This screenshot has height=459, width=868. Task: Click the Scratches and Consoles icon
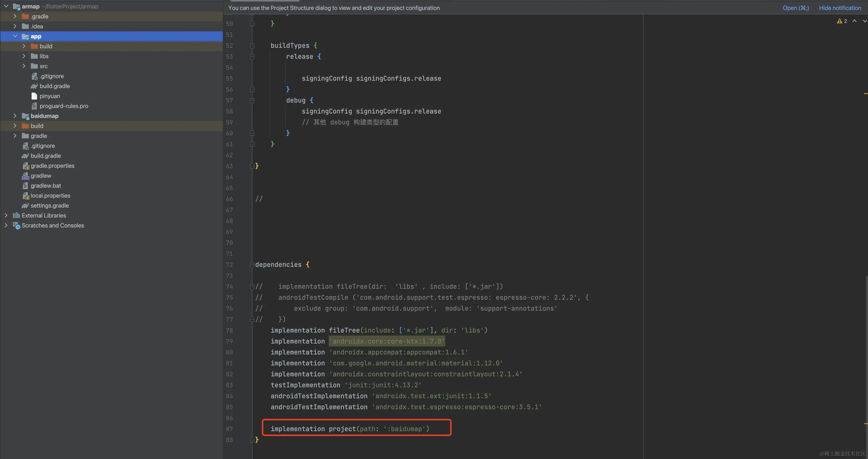(x=16, y=225)
